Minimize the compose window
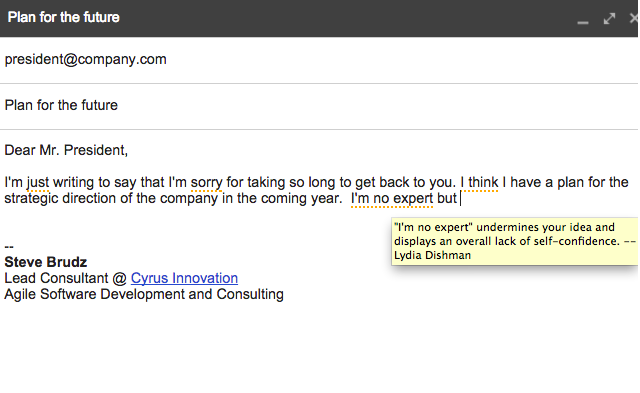Screen dimensions: 640x393 (582, 19)
